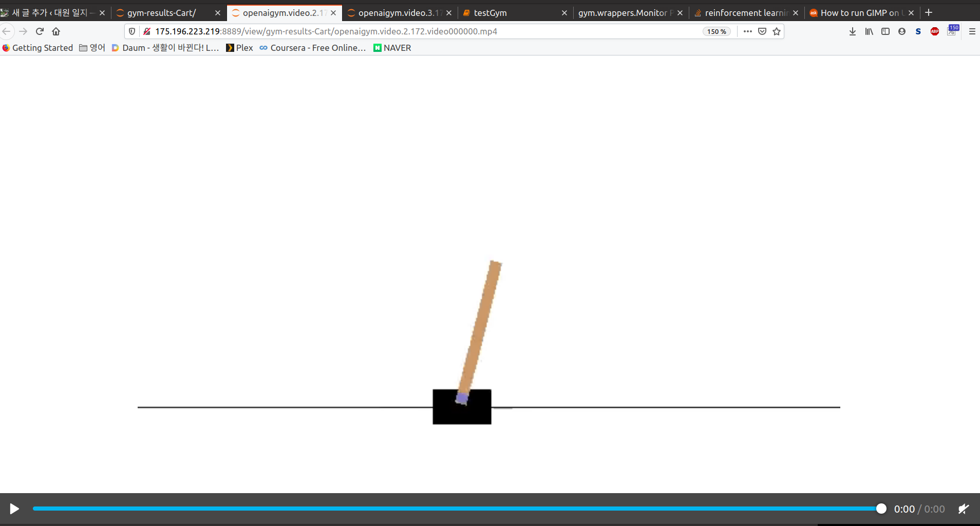
Task: Open the Firefox hamburger menu
Action: click(x=972, y=31)
